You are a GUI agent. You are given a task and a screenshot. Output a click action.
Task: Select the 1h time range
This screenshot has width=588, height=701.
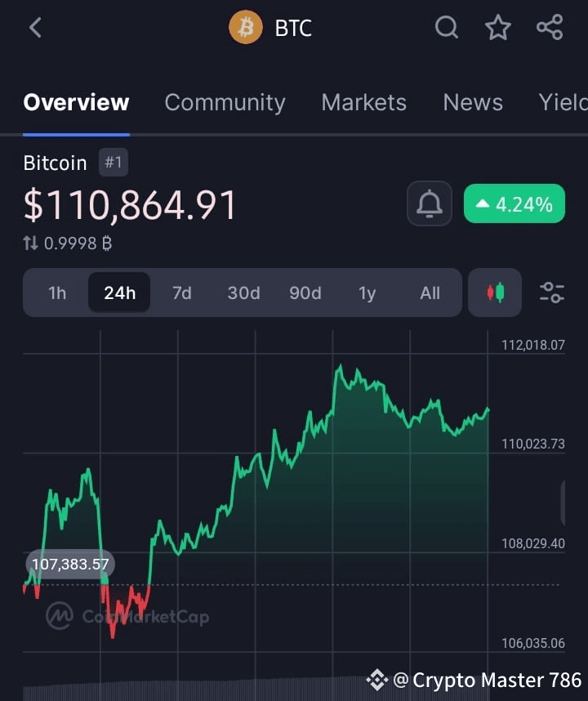click(57, 292)
